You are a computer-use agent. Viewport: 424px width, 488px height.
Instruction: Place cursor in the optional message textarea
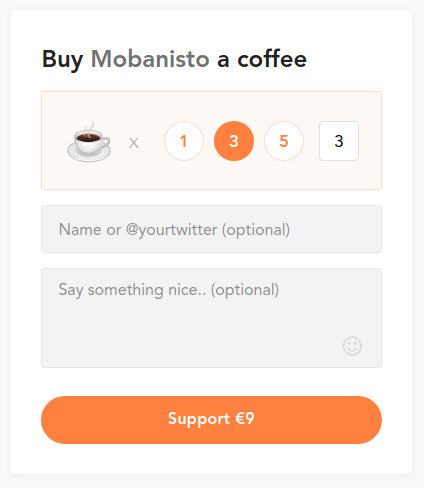click(x=211, y=318)
